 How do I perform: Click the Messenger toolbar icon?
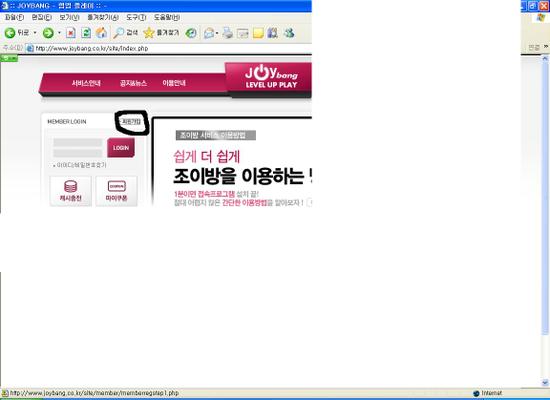point(289,33)
